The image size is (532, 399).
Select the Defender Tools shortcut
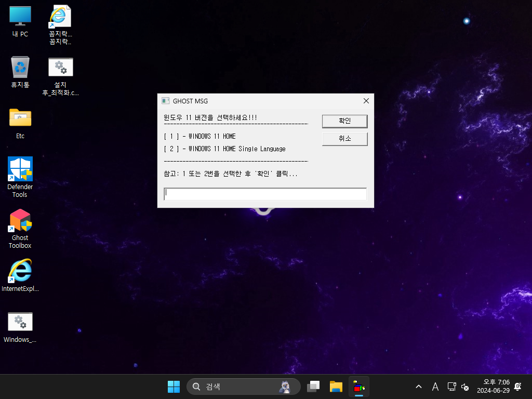20,177
